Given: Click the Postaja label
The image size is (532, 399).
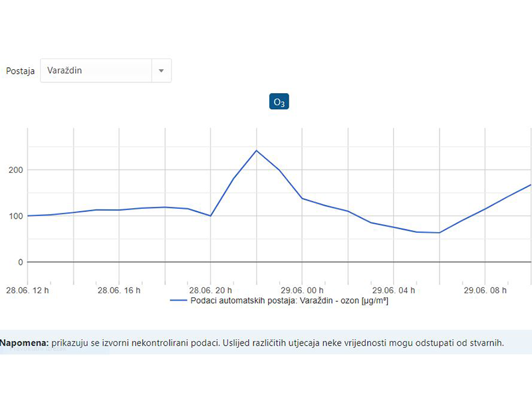Looking at the screenshot, I should [x=20, y=71].
